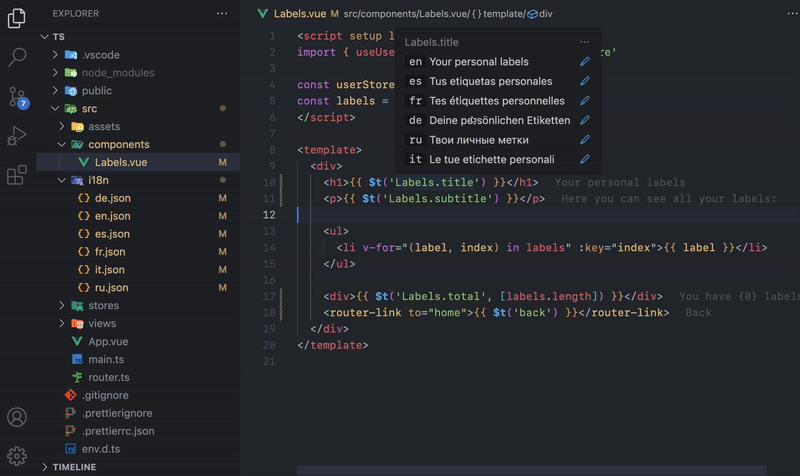Click the Vue icon next to Labels.vue tab
Viewport: 800px width, 476px height.
coord(263,14)
